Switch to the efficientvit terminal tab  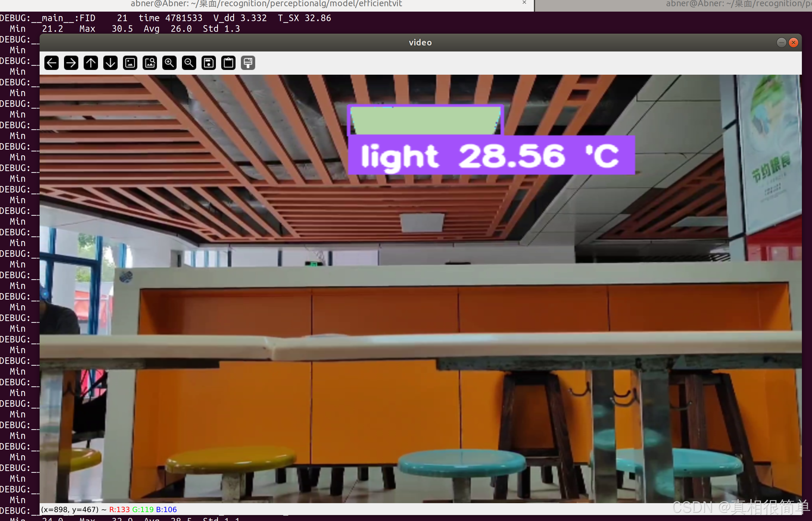[266, 4]
